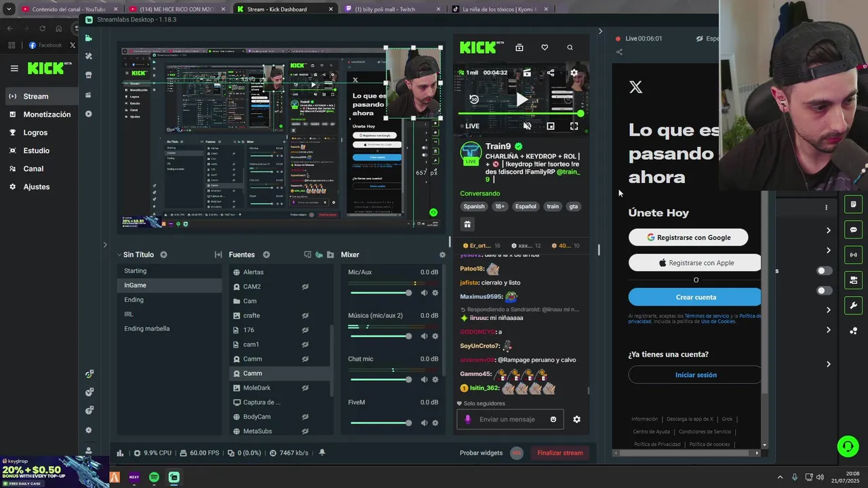The image size is (868, 488).
Task: Click the Crear cuenta button
Action: [x=695, y=297]
